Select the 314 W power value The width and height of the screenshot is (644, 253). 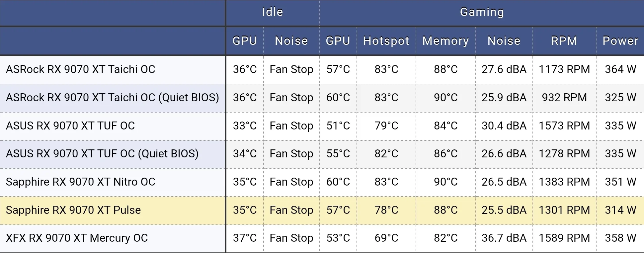pyautogui.click(x=620, y=210)
